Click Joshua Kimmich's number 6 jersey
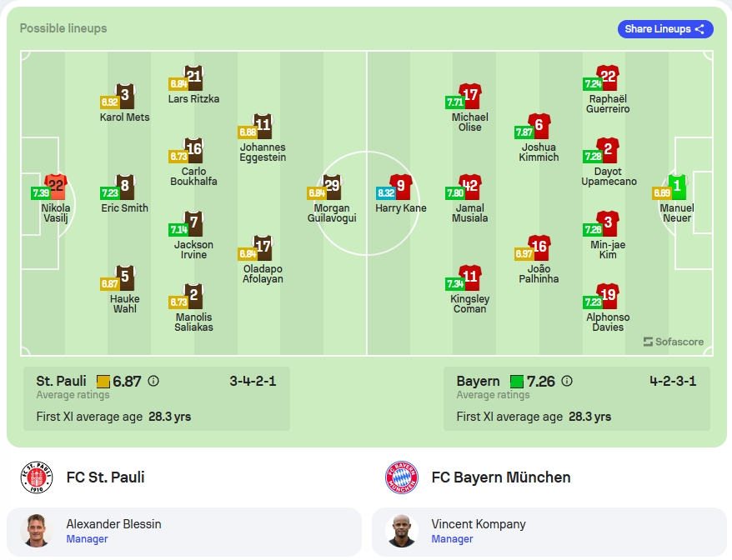732x560 pixels. pos(539,126)
